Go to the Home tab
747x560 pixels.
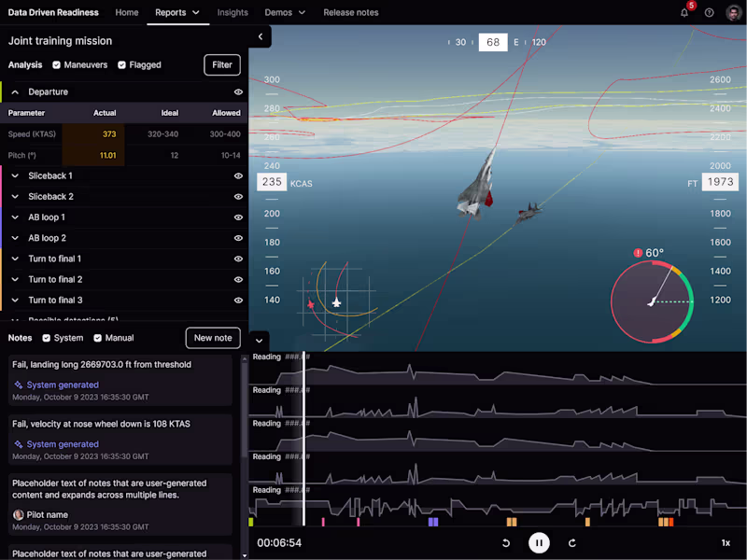127,12
